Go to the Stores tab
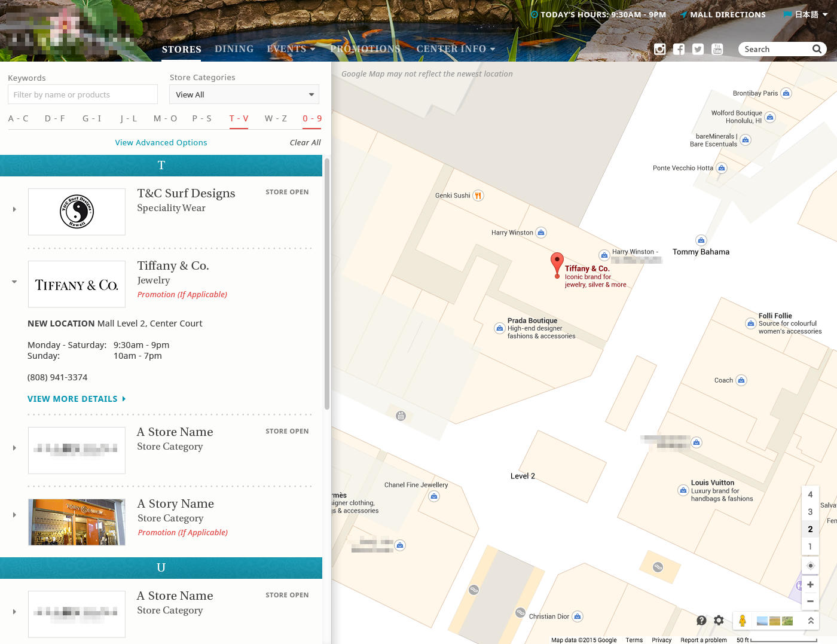837x644 pixels. coord(181,49)
